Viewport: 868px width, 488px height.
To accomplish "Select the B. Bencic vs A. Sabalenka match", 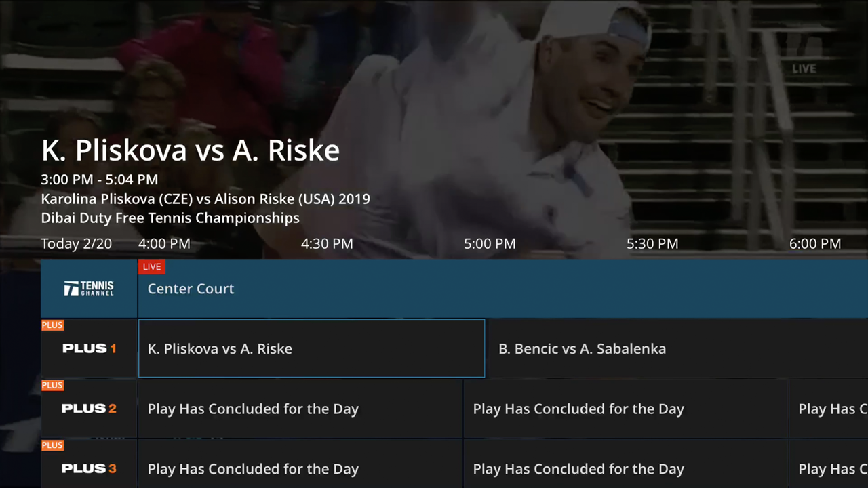I will [582, 348].
